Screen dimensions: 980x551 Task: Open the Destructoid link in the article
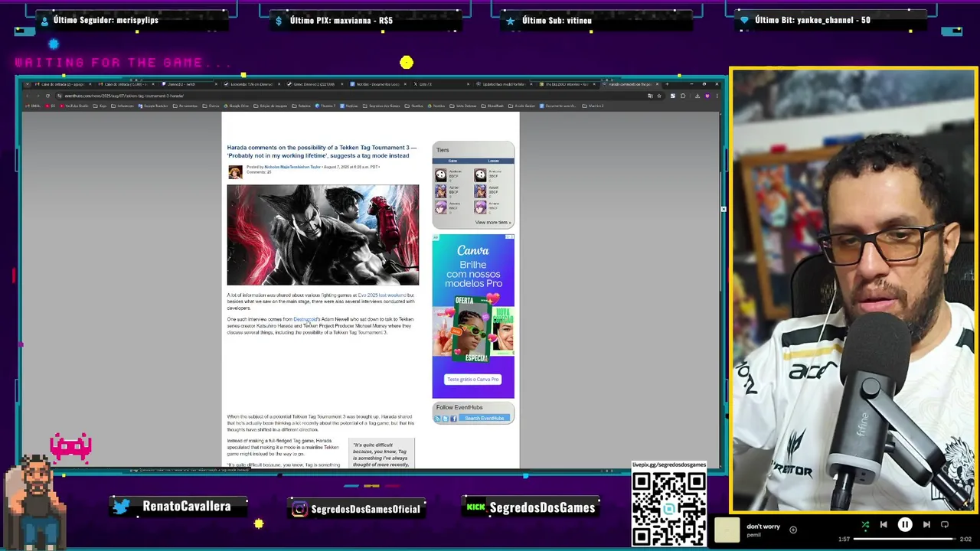point(305,319)
